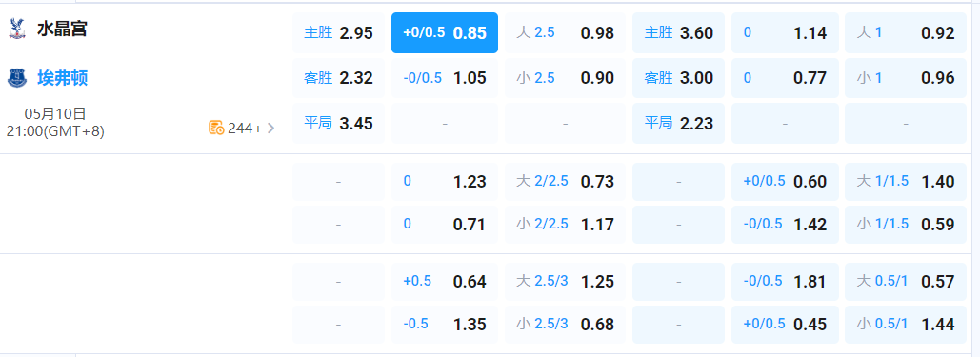Expand more markets via the 244+ chevron
The image size is (980, 357).
coord(270,129)
